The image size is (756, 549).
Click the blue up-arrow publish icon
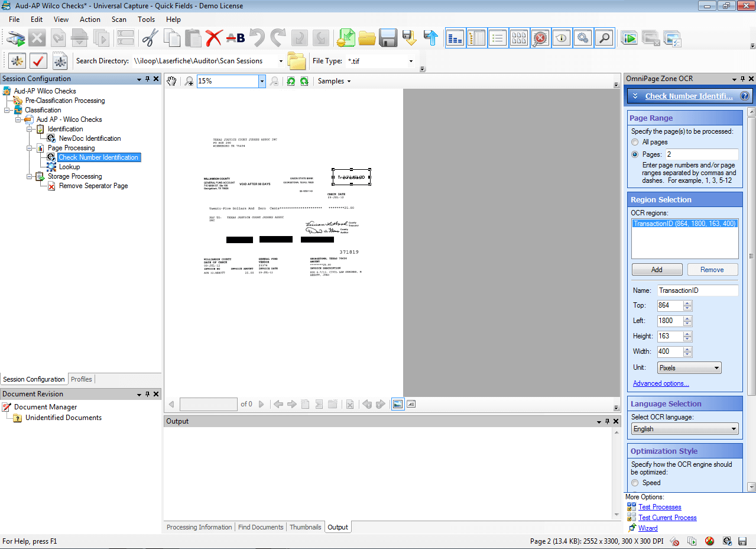(x=431, y=38)
